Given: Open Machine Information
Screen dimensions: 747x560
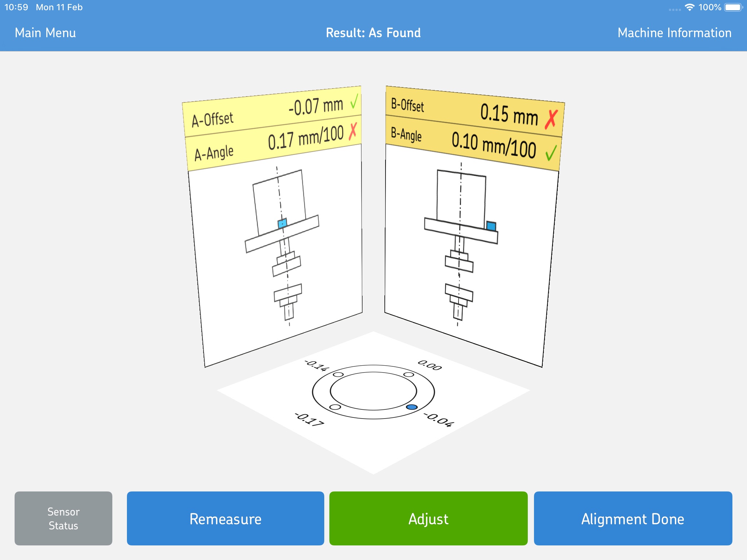Looking at the screenshot, I should point(674,33).
